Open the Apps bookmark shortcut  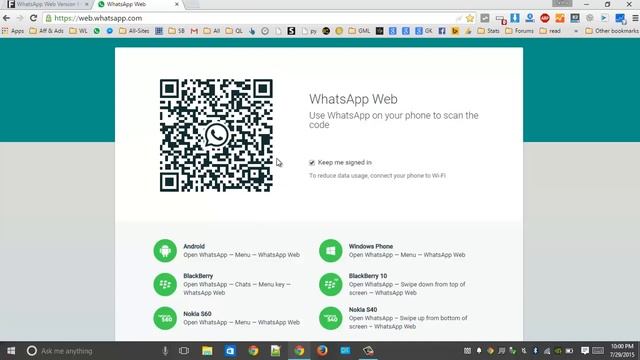(x=13, y=31)
